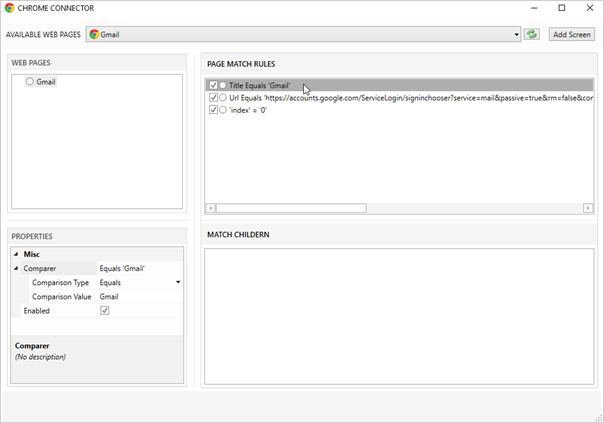Collapse the Misc property category
This screenshot has width=604, height=423.
point(16,254)
